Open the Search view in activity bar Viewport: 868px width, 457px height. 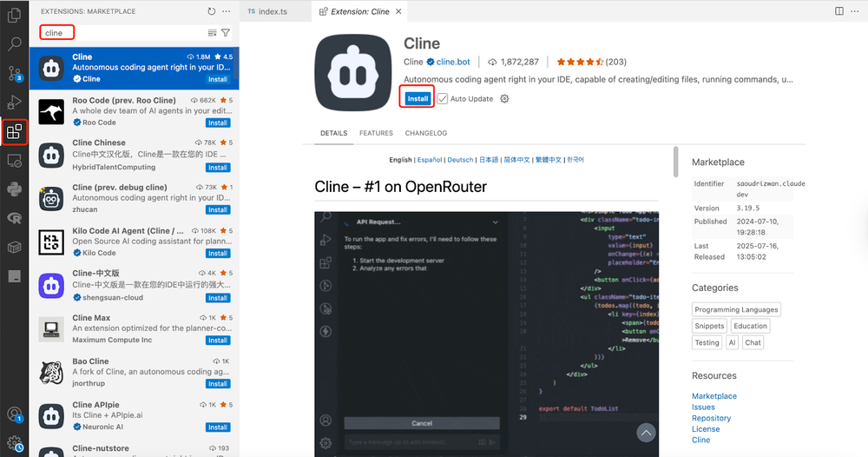pos(14,43)
